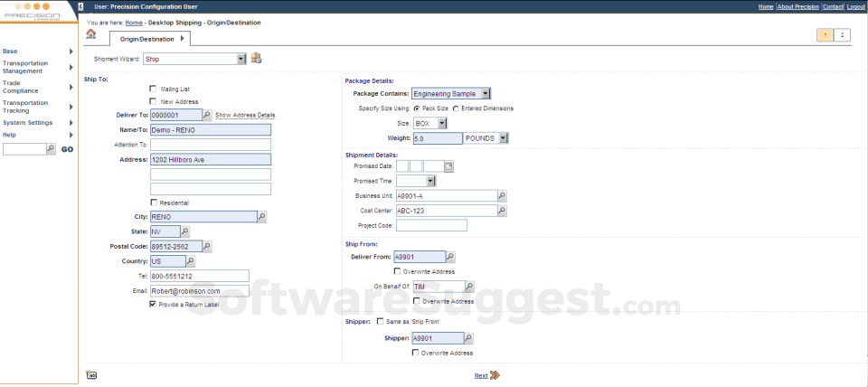Click the Contact link

click(x=833, y=6)
